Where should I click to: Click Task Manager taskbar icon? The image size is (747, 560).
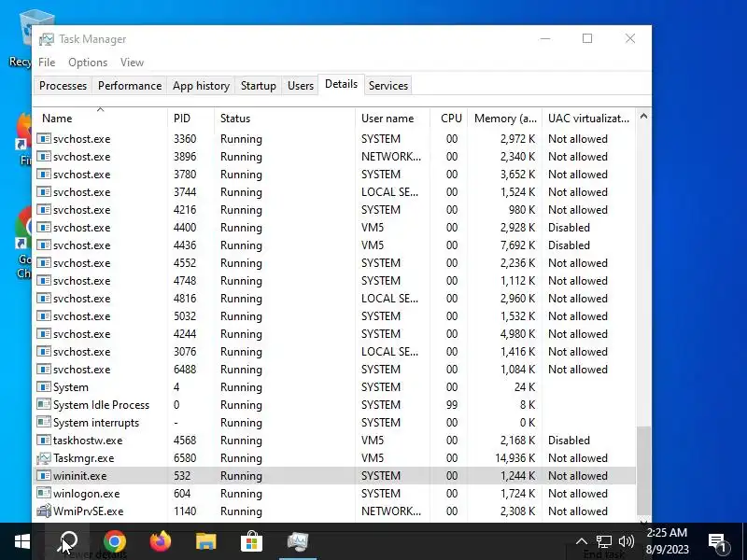298,541
